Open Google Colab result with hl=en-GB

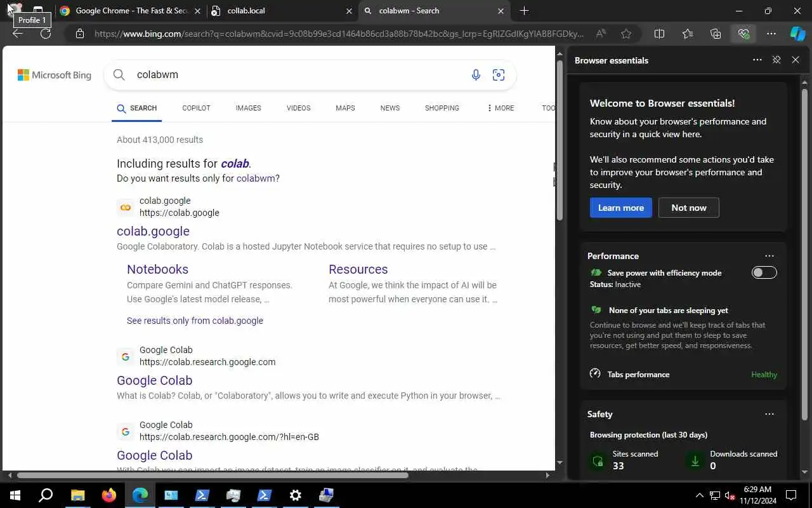154,455
